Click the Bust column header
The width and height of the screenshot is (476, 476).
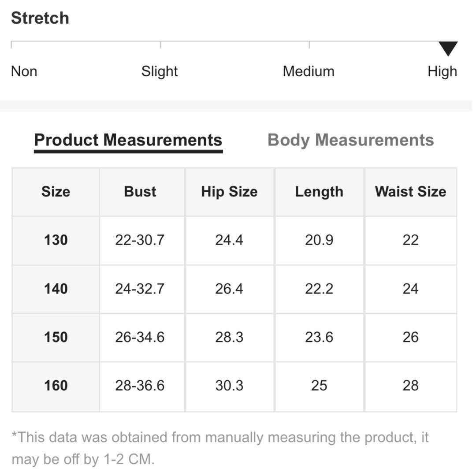[140, 192]
